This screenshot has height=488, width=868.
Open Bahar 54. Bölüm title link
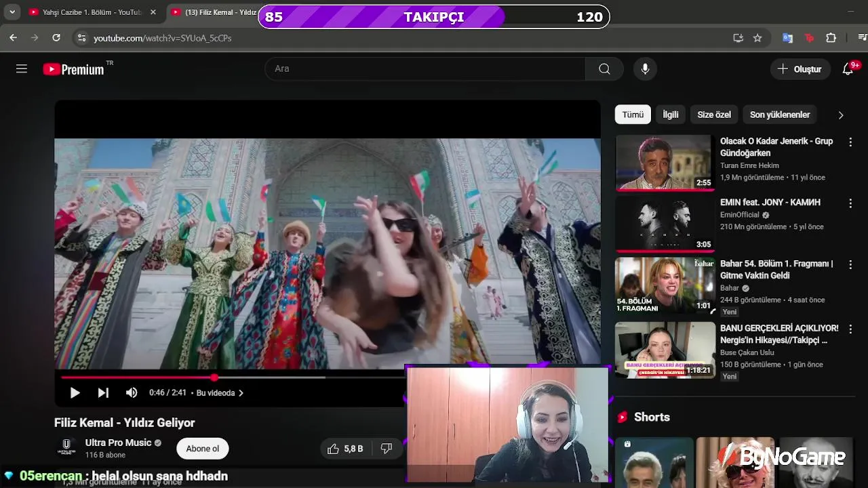tap(776, 269)
